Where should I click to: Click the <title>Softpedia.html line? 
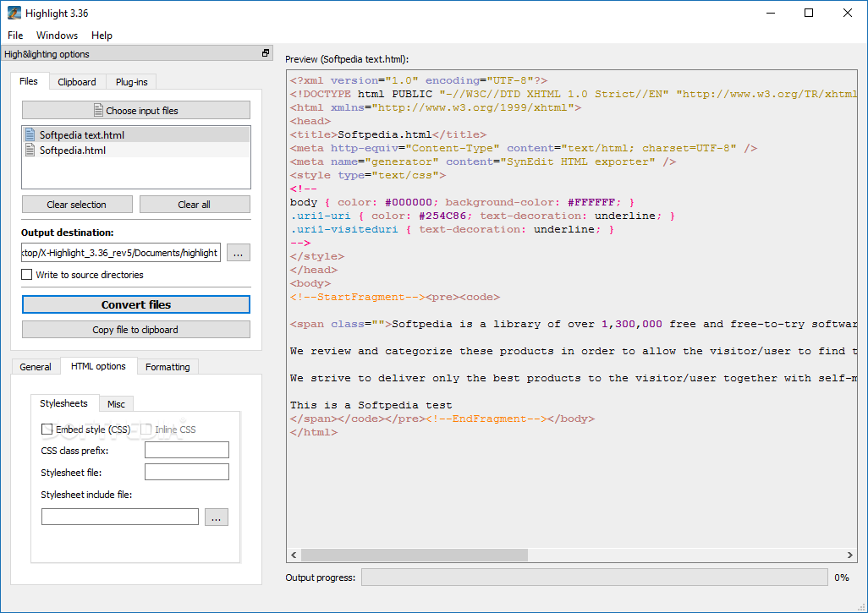pos(388,134)
